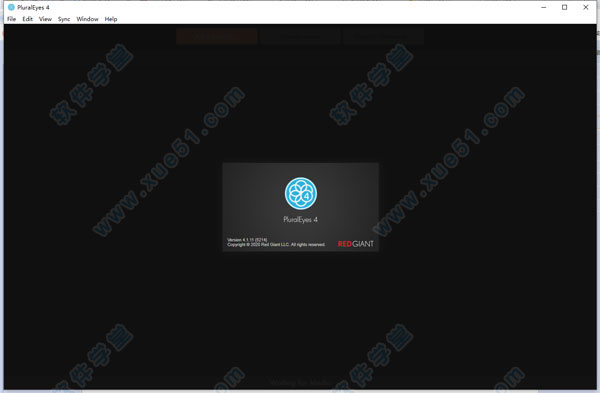Open the Help menu
Screen dimensions: 600x393
pyautogui.click(x=111, y=19)
